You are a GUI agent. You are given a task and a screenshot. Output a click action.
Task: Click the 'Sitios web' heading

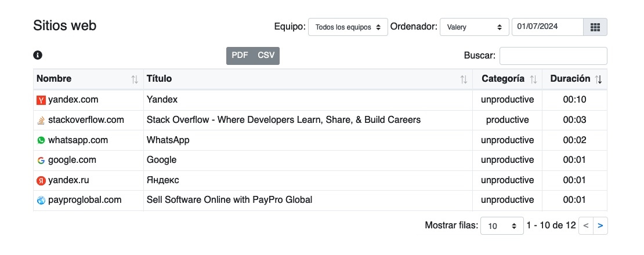(64, 25)
